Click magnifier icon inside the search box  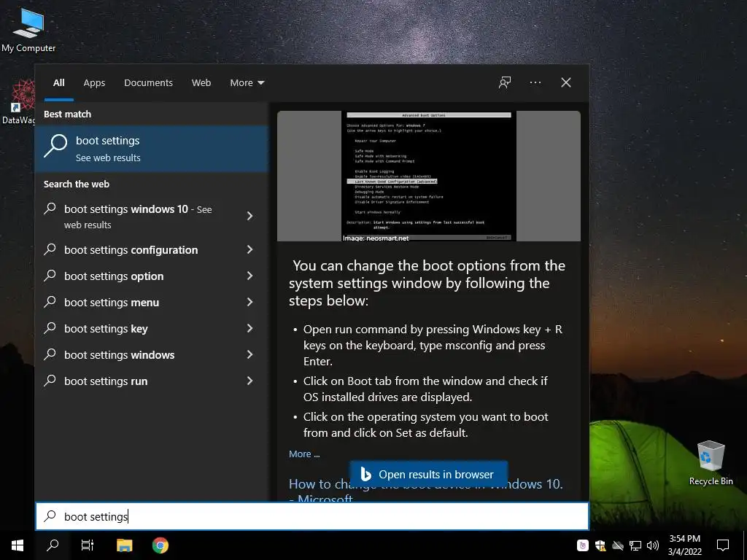coord(50,516)
